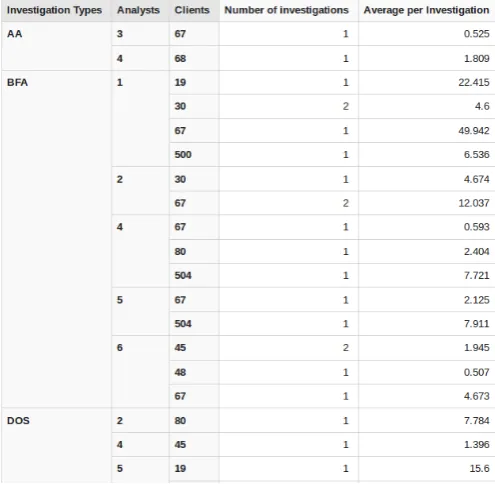
Task: Click investigations count 2 in the 1.945 row
Action: coord(346,348)
